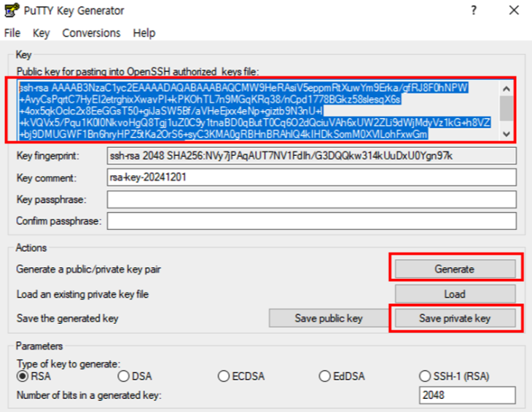Click 'Save the generated key' text
The image size is (532, 412).
[68, 319]
